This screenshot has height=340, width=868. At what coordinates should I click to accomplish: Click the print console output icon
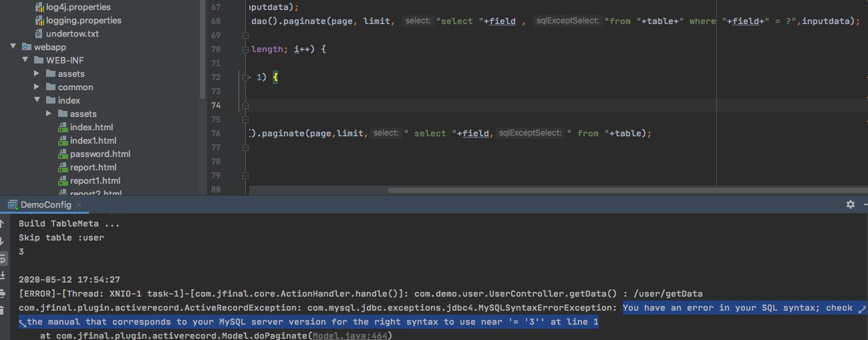[3, 291]
